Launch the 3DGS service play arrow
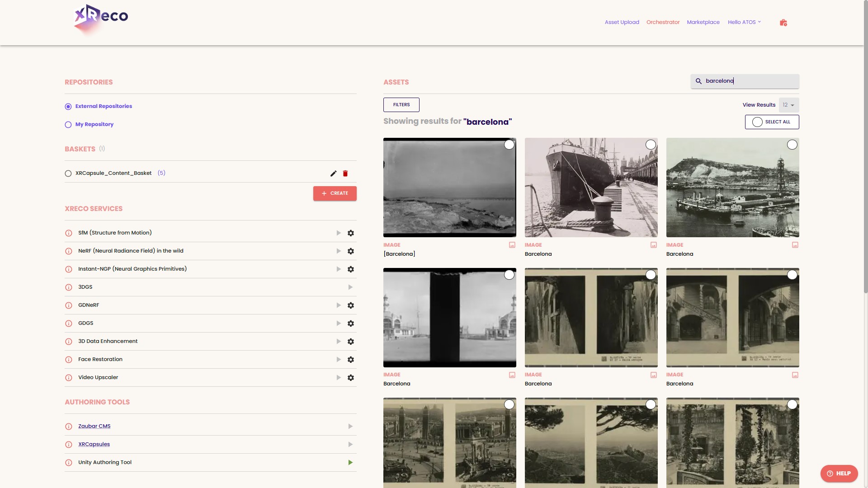Screen dimensions: 868x488 [350, 287]
